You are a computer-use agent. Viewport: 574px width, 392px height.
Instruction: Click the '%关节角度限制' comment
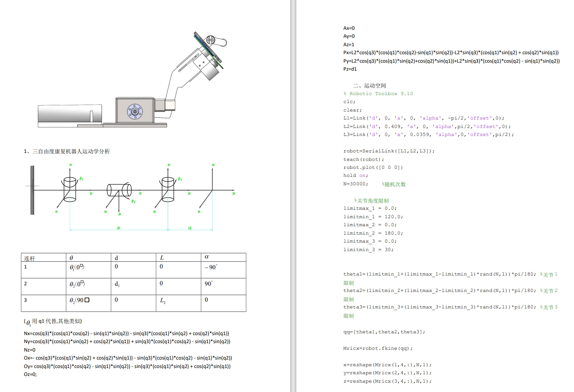pos(371,200)
